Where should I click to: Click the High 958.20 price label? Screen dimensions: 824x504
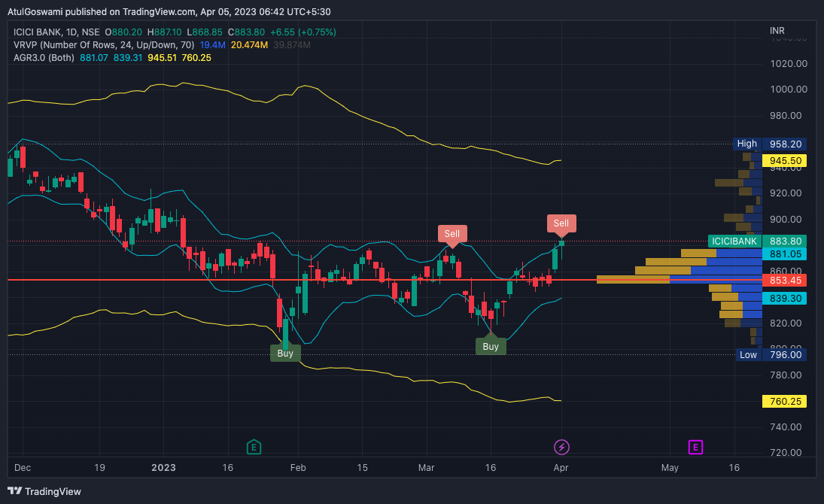(770, 144)
